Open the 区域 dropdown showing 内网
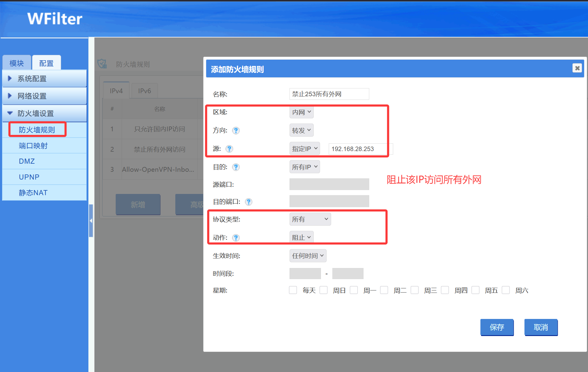The image size is (588, 372). click(301, 112)
